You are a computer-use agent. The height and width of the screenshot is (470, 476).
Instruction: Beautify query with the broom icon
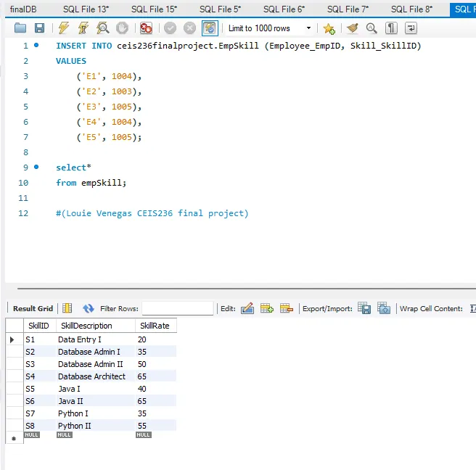point(353,28)
